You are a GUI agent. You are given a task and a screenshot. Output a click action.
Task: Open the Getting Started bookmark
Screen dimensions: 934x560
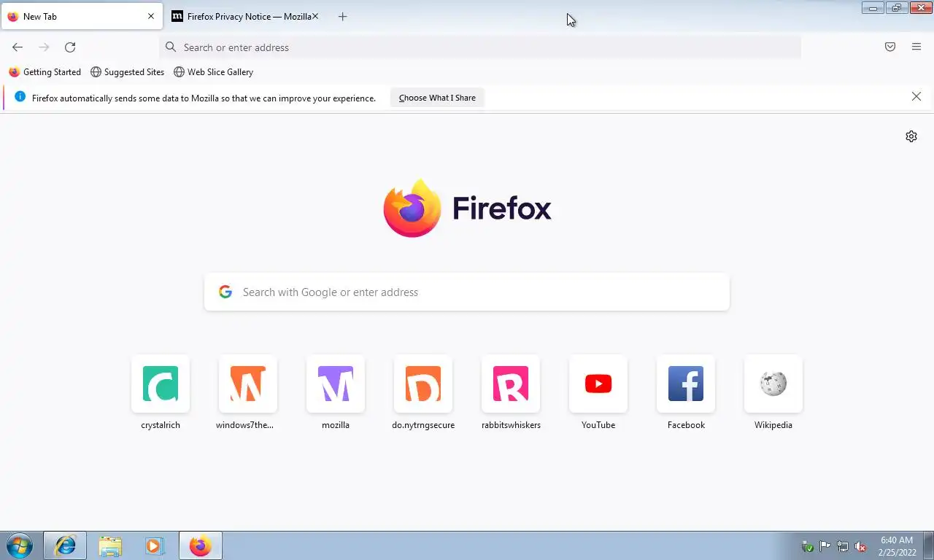(x=45, y=72)
